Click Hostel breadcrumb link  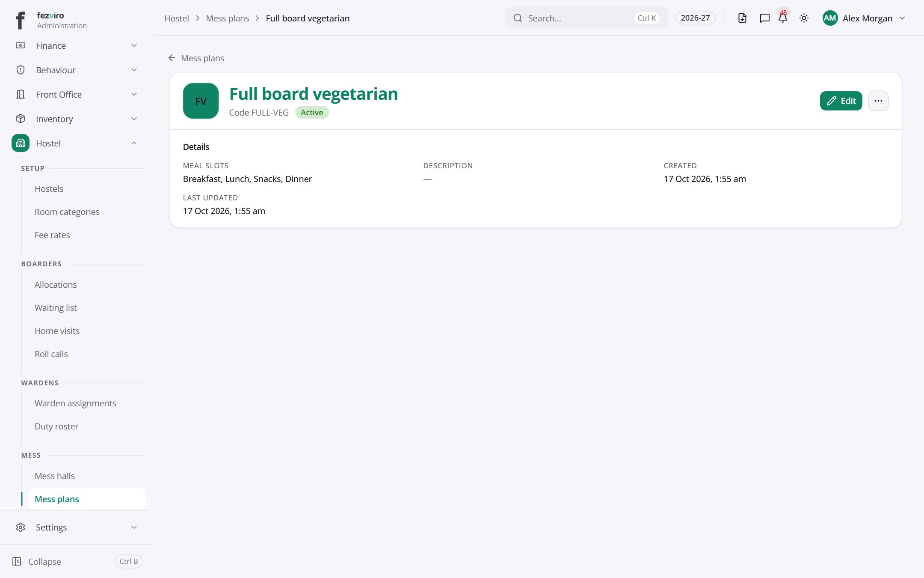pyautogui.click(x=177, y=18)
